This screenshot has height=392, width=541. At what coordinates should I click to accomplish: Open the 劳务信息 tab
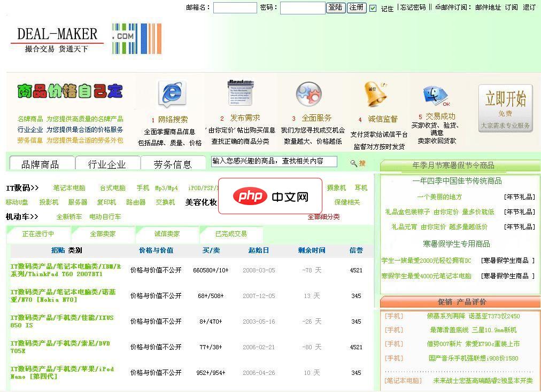click(x=173, y=163)
